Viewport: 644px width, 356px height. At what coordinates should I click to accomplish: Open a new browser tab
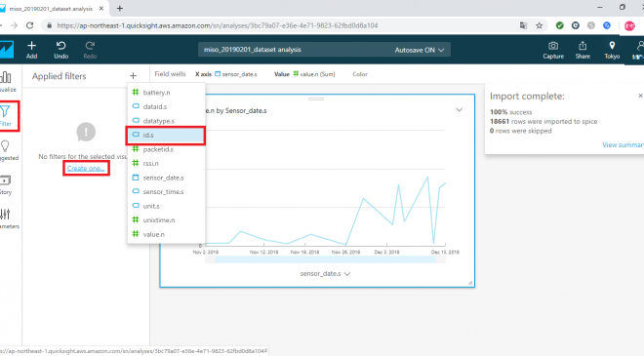click(119, 8)
